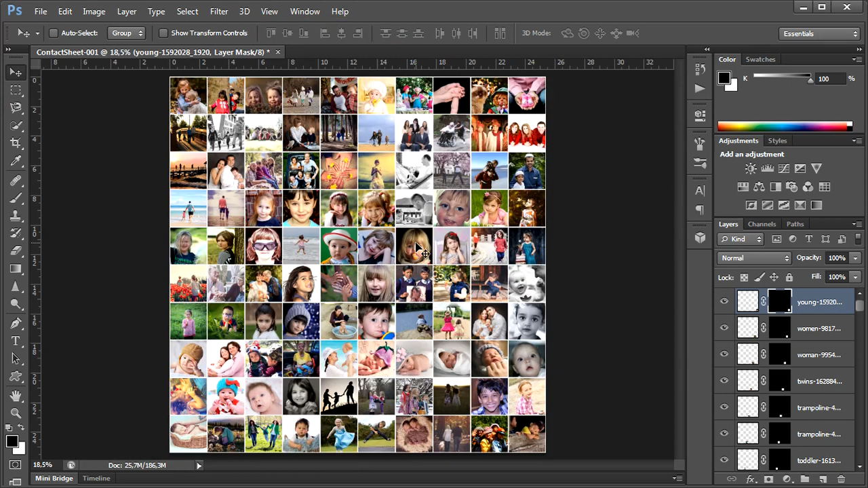Hide the woman-9954 layer

[x=724, y=354]
